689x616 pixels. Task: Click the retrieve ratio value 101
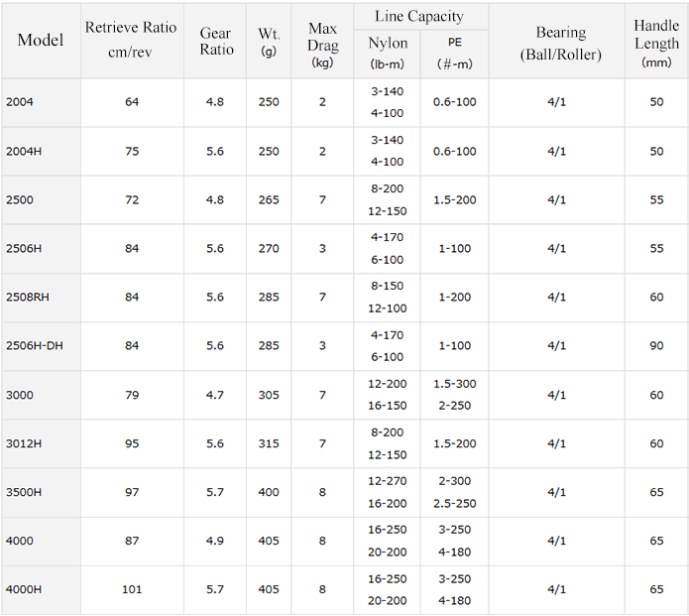pyautogui.click(x=132, y=589)
